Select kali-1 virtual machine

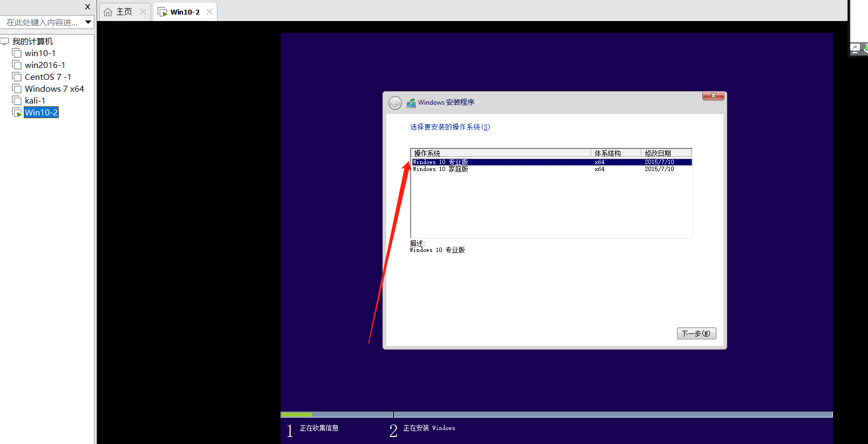click(35, 100)
